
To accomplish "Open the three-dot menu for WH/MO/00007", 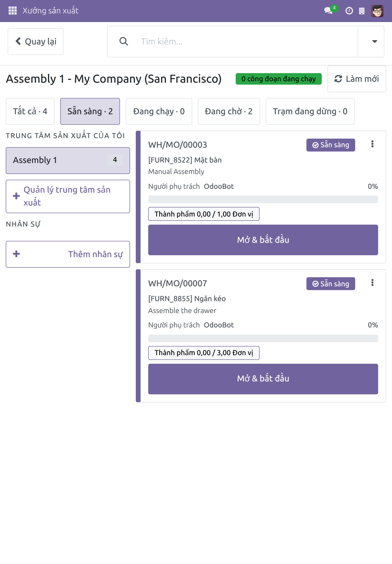I will click(372, 283).
